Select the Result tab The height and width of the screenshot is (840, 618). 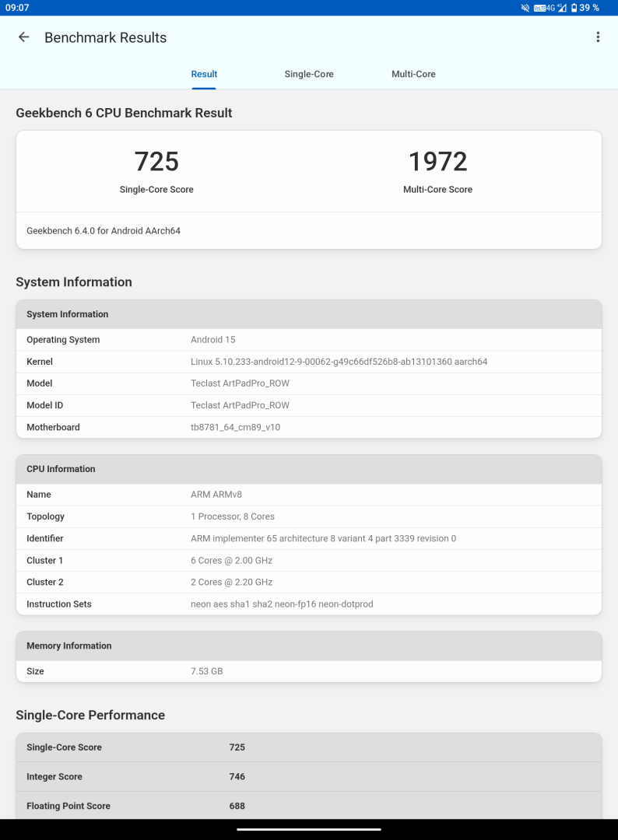pyautogui.click(x=204, y=74)
